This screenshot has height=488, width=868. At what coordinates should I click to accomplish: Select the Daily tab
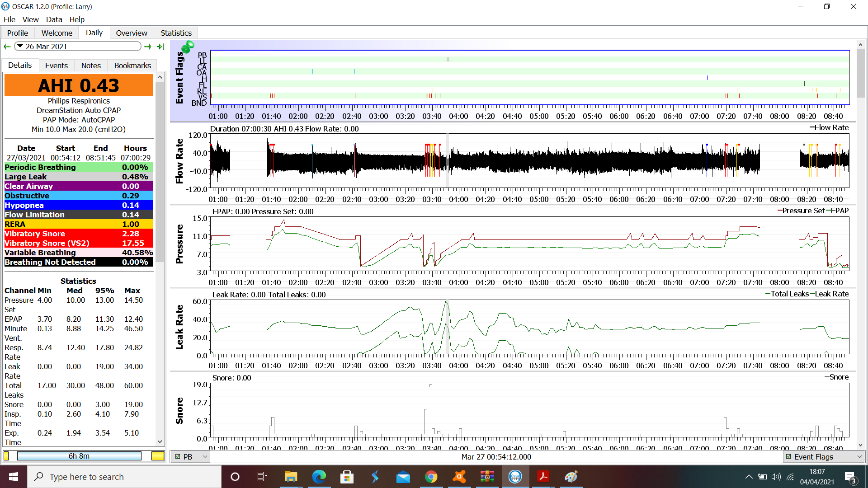point(94,33)
